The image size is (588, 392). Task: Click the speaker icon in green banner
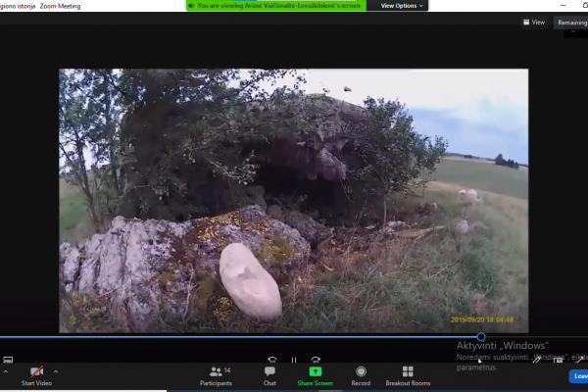pos(191,6)
